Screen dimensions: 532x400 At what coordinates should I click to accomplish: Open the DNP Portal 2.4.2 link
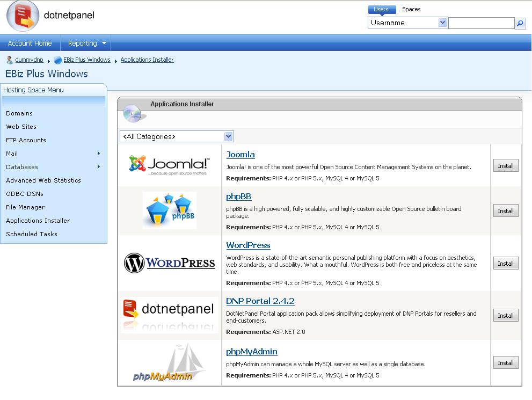(x=260, y=301)
